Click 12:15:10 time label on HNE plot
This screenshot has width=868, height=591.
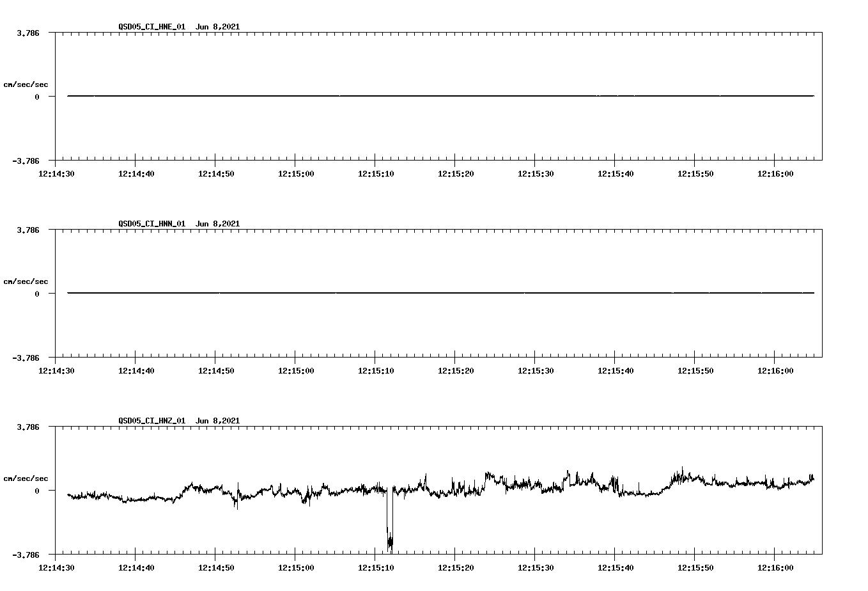(375, 174)
